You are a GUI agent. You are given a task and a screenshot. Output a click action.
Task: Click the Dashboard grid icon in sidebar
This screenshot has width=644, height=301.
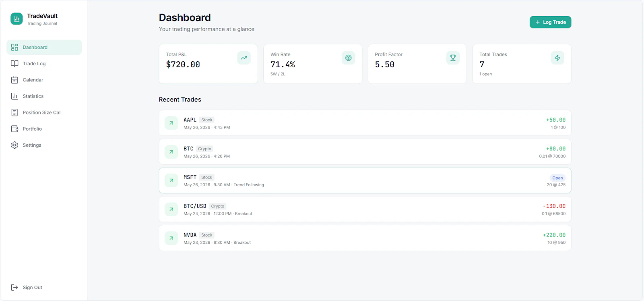point(14,47)
